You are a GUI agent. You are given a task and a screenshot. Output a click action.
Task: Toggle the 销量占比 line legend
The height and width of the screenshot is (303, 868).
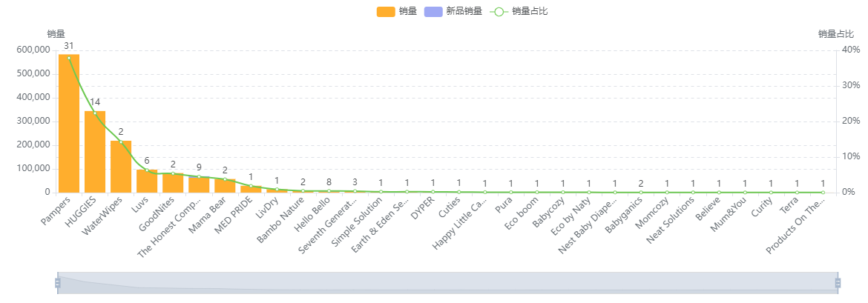tap(519, 11)
